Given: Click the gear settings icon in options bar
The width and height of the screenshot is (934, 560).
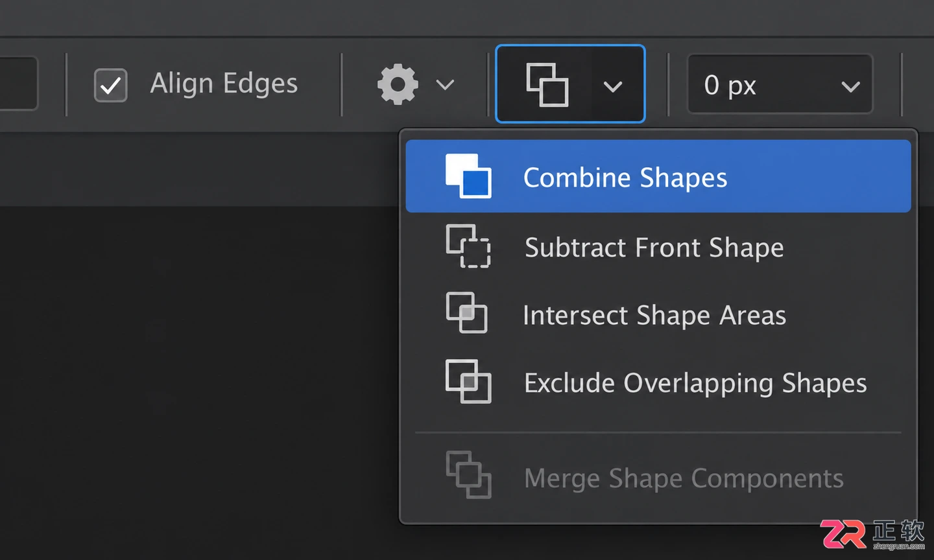Looking at the screenshot, I should (398, 84).
